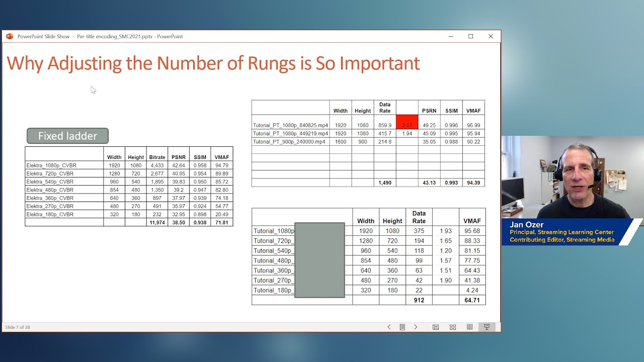Close the PowerPoint slide show window
Viewport: 644px width, 362px height.
491,36
